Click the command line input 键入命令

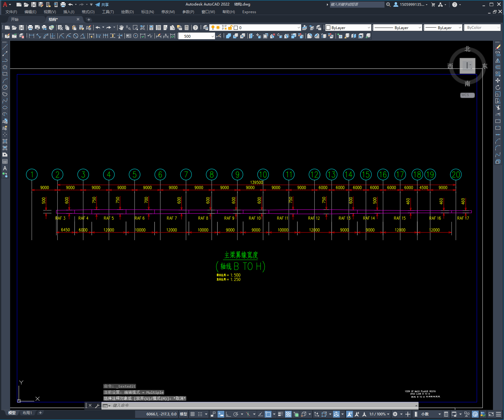pyautogui.click(x=260, y=406)
